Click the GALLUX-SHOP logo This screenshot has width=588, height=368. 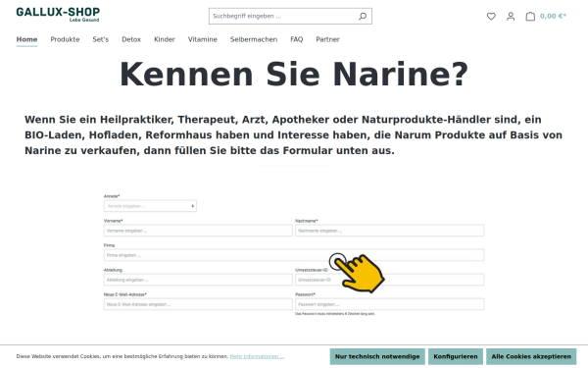click(58, 15)
